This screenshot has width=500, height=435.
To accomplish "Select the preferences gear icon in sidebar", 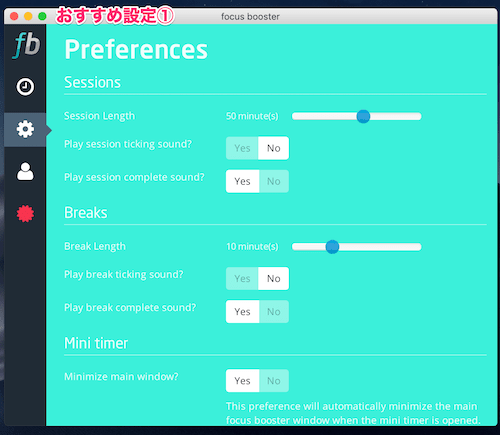I will tap(25, 129).
